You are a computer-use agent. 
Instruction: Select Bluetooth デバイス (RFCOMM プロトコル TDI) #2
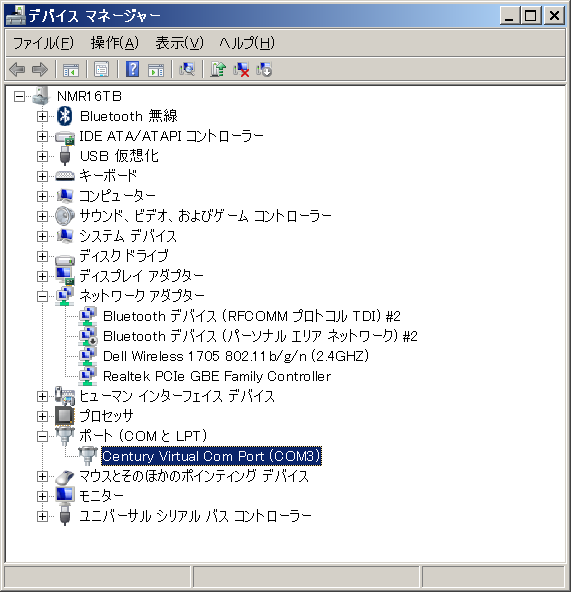pyautogui.click(x=252, y=316)
